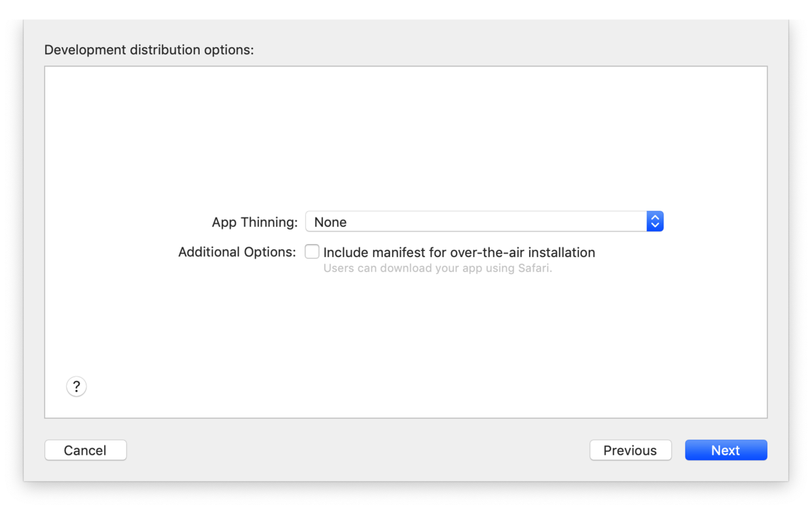
Task: Continue to the next export step
Action: click(x=726, y=450)
